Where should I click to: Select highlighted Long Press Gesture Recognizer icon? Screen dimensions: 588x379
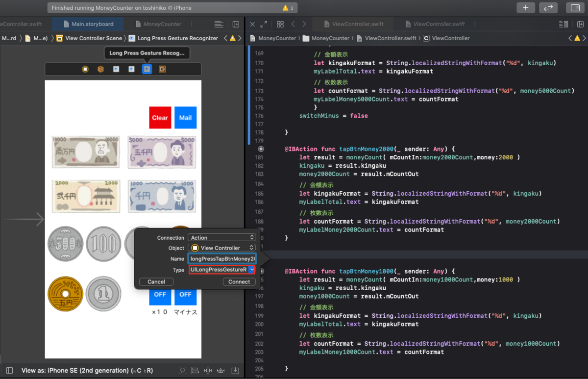[147, 69]
